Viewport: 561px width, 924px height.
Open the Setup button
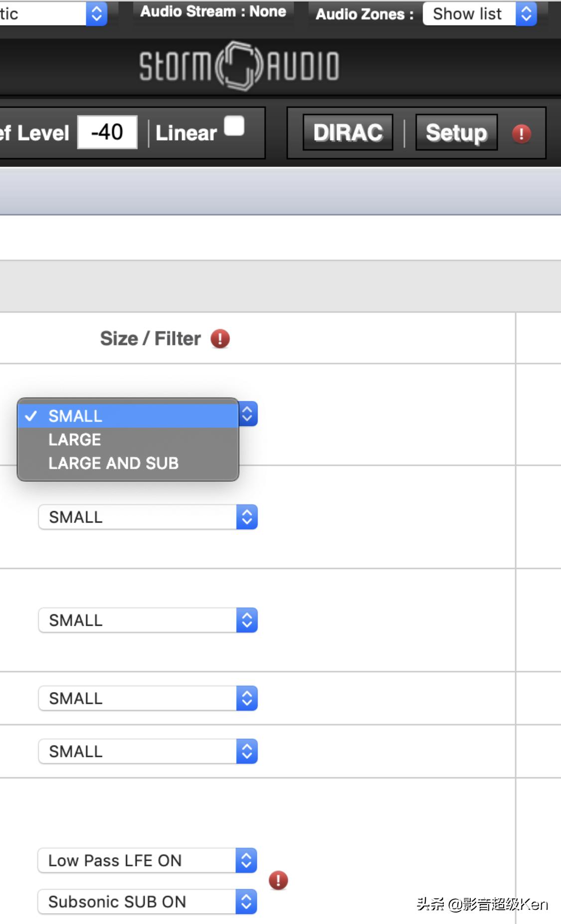(x=456, y=133)
